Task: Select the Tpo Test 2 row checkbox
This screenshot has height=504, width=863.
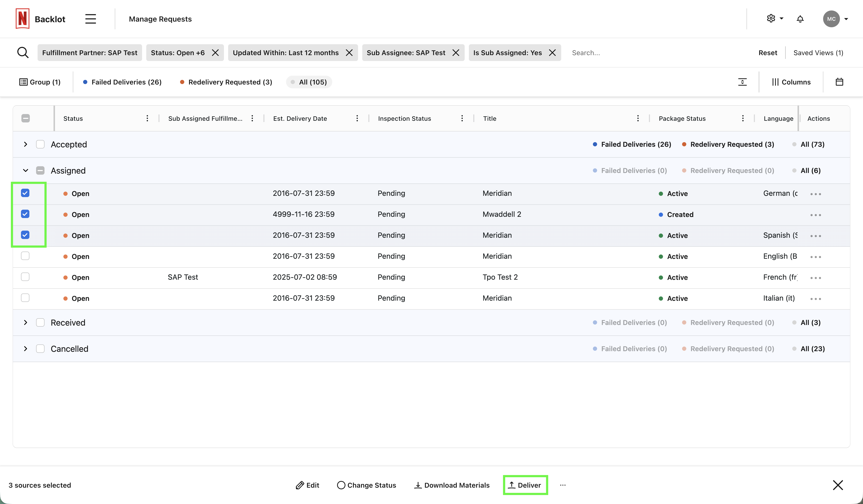Action: tap(25, 277)
